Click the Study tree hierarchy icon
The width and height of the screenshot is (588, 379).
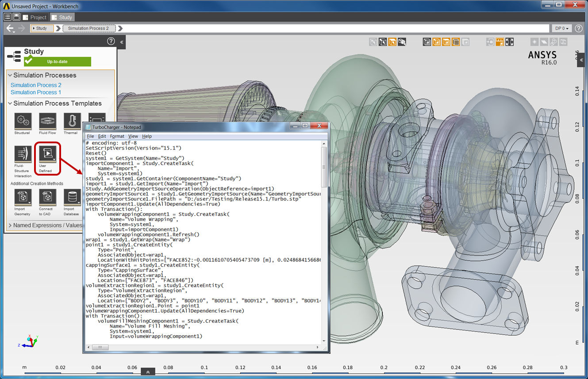tap(14, 56)
